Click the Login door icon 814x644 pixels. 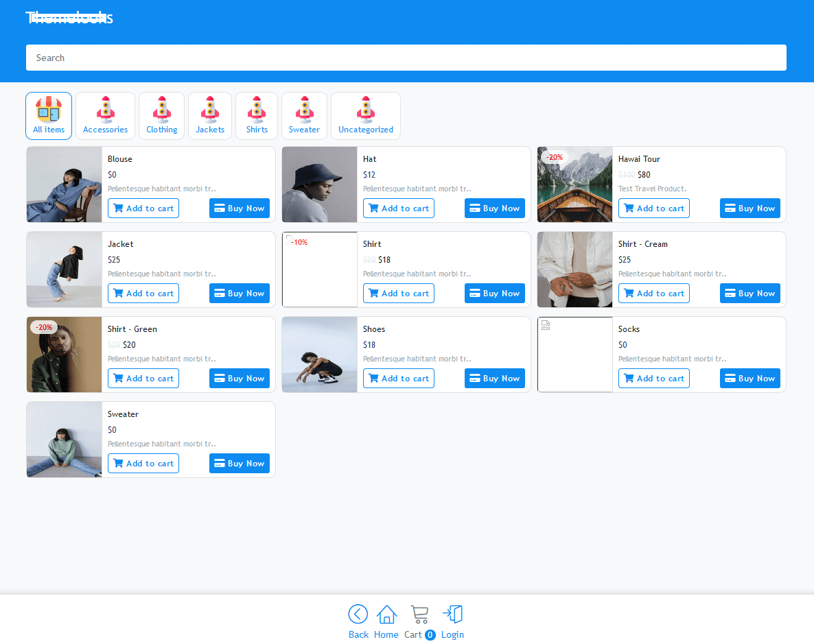452,614
